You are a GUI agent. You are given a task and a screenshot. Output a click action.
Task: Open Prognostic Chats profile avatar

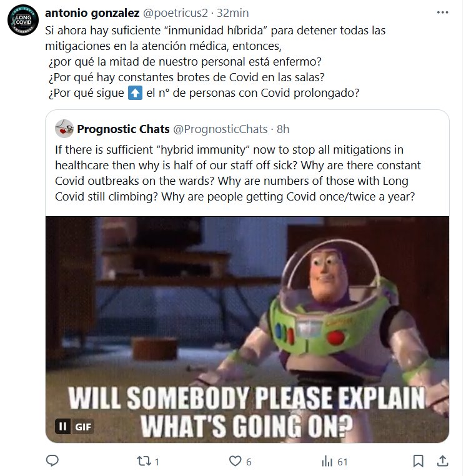coord(64,129)
